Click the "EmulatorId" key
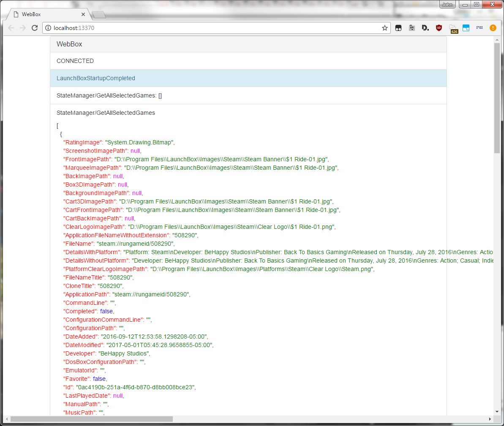The height and width of the screenshot is (426, 504). [x=80, y=370]
